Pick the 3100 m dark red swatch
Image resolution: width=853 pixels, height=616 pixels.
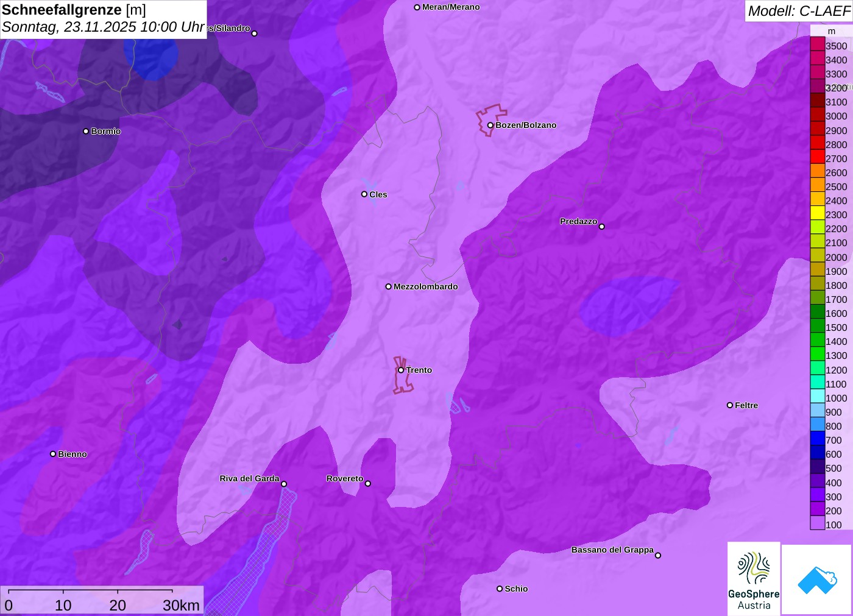pyautogui.click(x=818, y=100)
